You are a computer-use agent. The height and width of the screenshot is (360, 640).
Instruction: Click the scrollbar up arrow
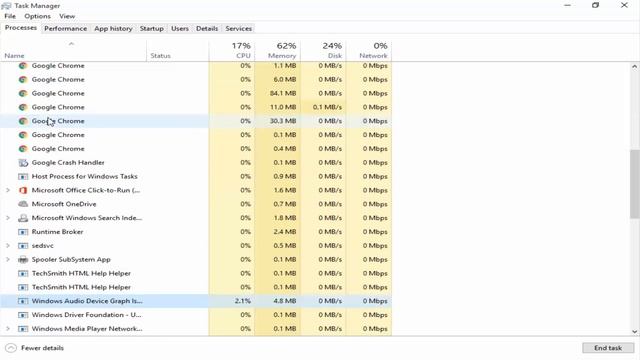(x=635, y=67)
